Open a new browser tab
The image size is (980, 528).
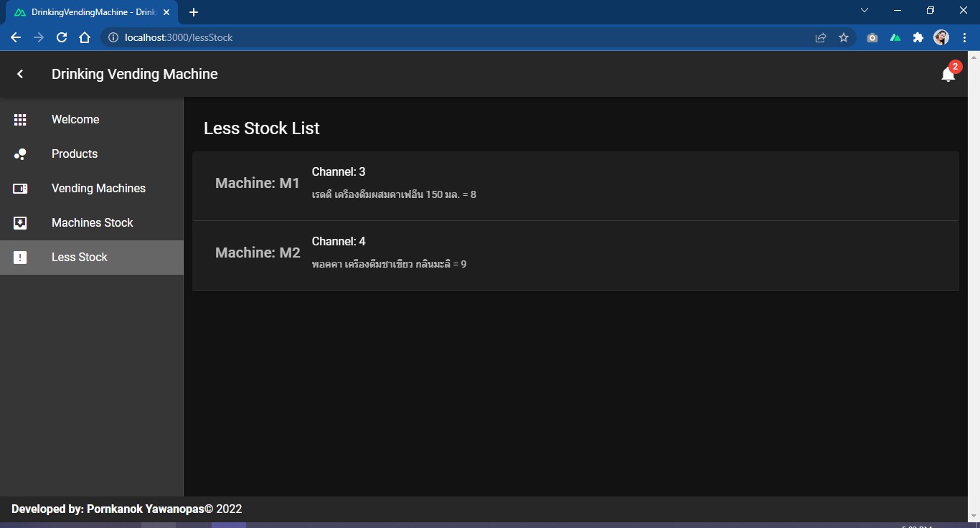point(194,11)
